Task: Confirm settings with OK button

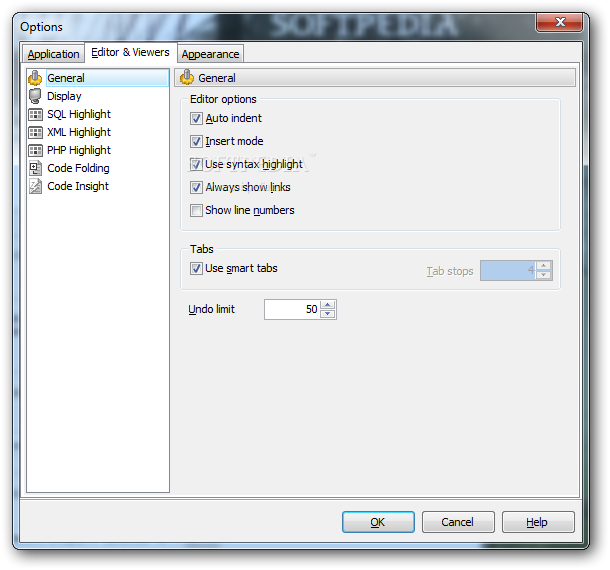Action: coord(378,522)
